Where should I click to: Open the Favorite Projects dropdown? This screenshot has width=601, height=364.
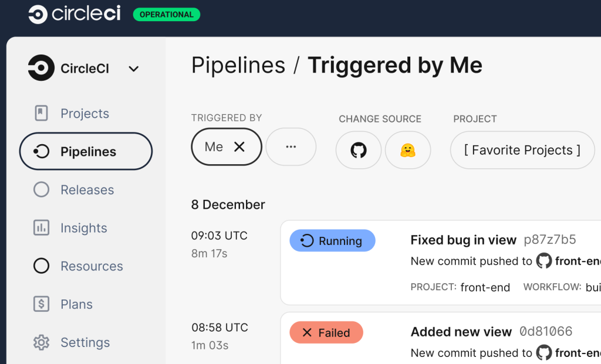[522, 150]
